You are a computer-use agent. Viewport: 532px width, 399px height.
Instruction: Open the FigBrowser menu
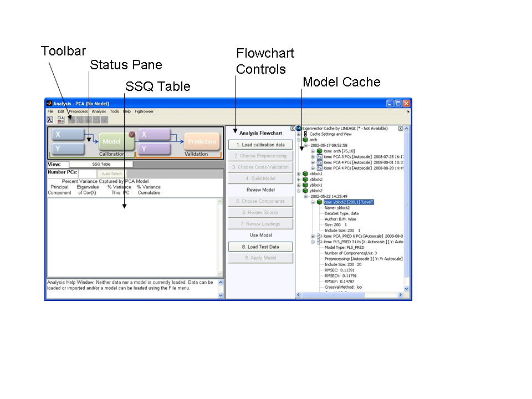coord(144,111)
